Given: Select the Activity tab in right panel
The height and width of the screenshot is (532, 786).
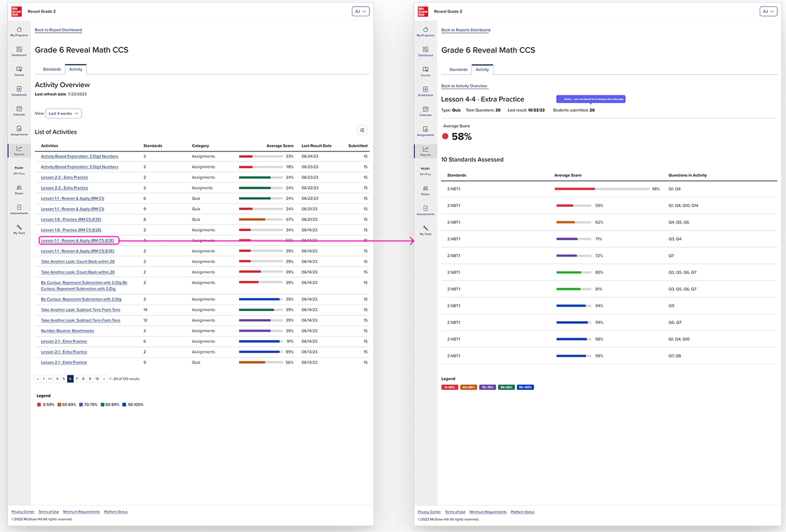Looking at the screenshot, I should pos(482,70).
